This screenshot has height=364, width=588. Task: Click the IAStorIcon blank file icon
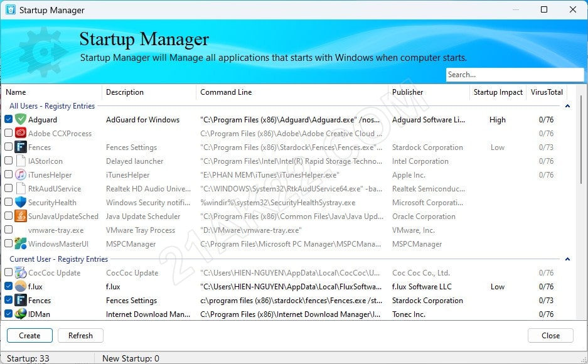tap(21, 161)
